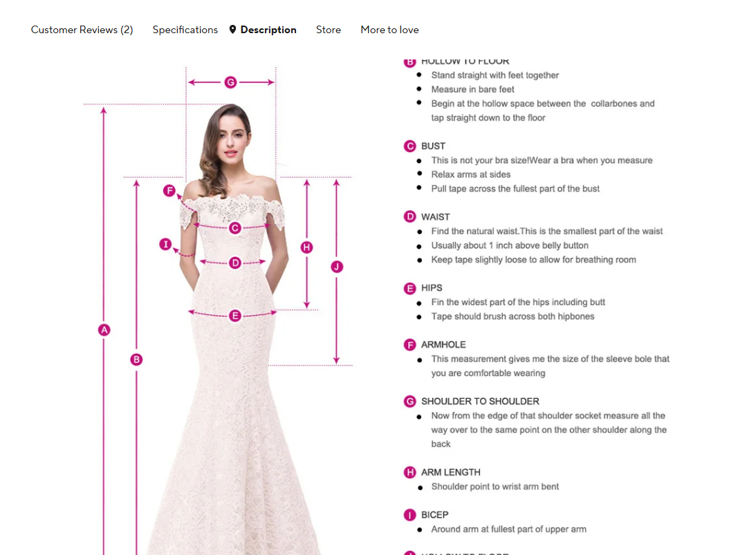Click the pink D waist marker on the dress
756x555 pixels.
[234, 263]
